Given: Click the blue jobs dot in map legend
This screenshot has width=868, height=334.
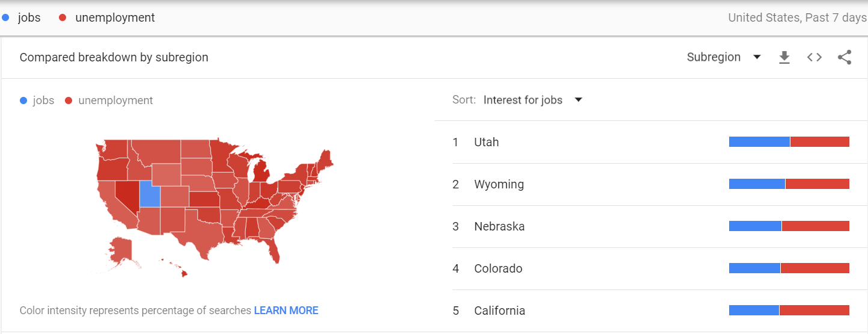Looking at the screenshot, I should (x=23, y=101).
